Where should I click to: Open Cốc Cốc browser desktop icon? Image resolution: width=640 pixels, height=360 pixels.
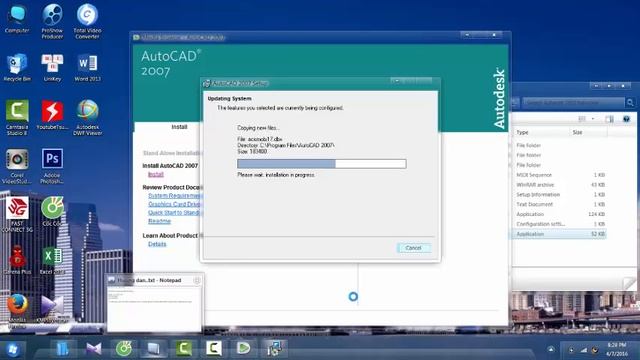pyautogui.click(x=52, y=211)
